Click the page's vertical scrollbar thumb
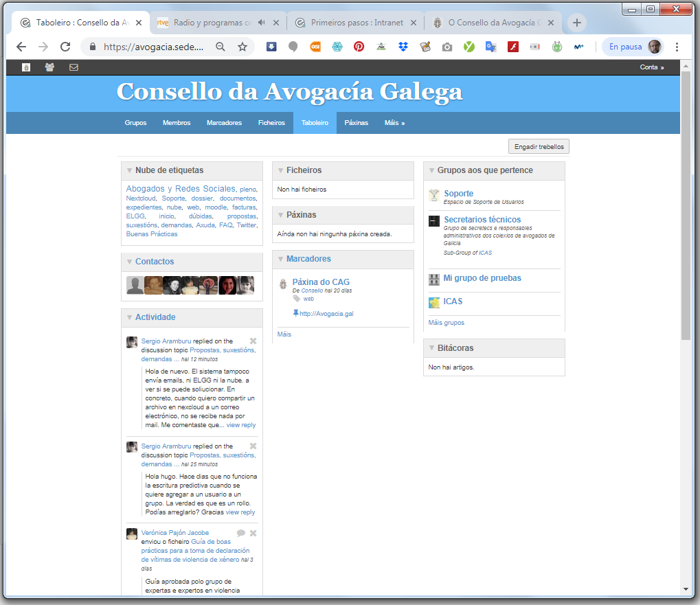This screenshot has height=605, width=700. click(x=686, y=206)
